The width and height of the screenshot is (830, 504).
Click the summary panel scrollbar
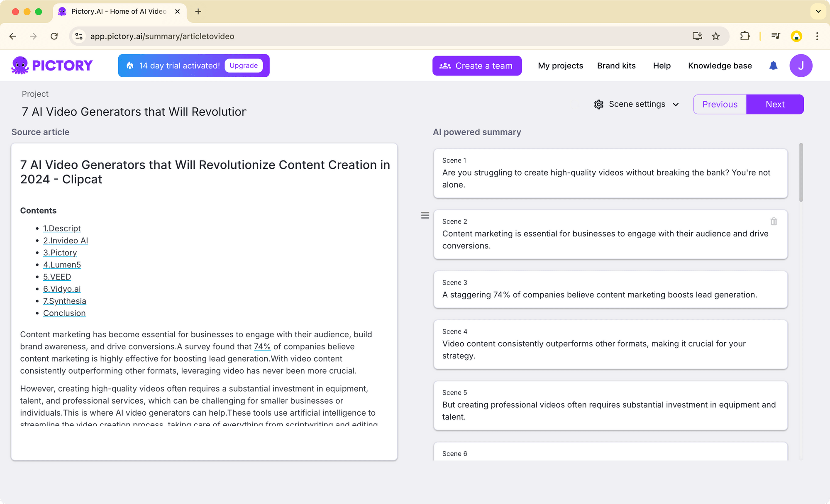tap(801, 172)
